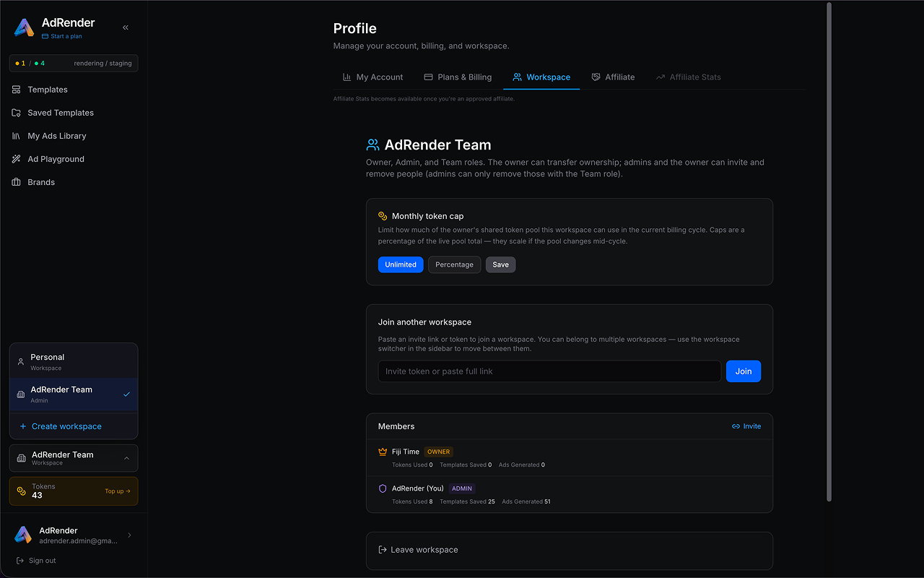Viewport: 924px width, 578px height.
Task: Click the page vertical scrollbar
Action: pyautogui.click(x=829, y=252)
